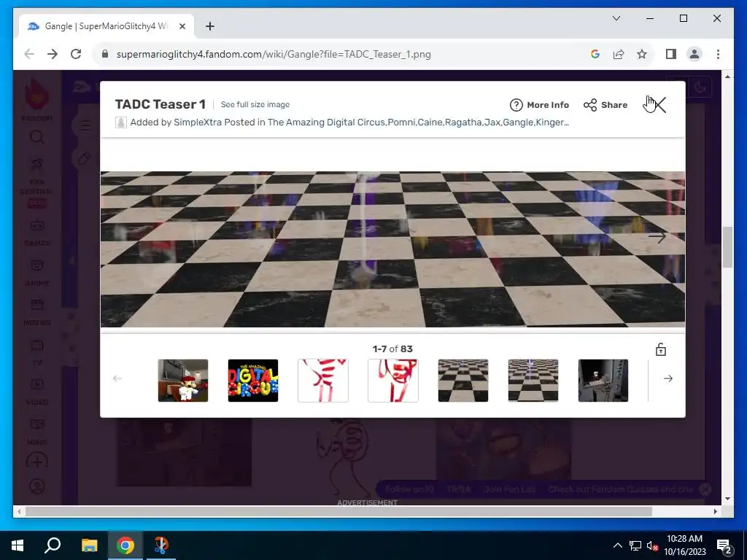The image size is (747, 560).
Task: Click the main checkered floor image
Action: tap(392, 249)
